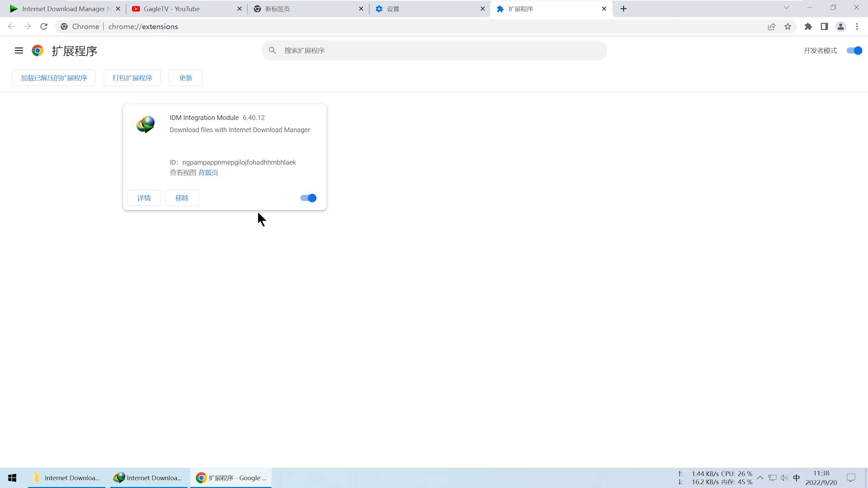Image resolution: width=868 pixels, height=488 pixels.
Task: Click the back navigation arrow icon
Action: pyautogui.click(x=11, y=27)
